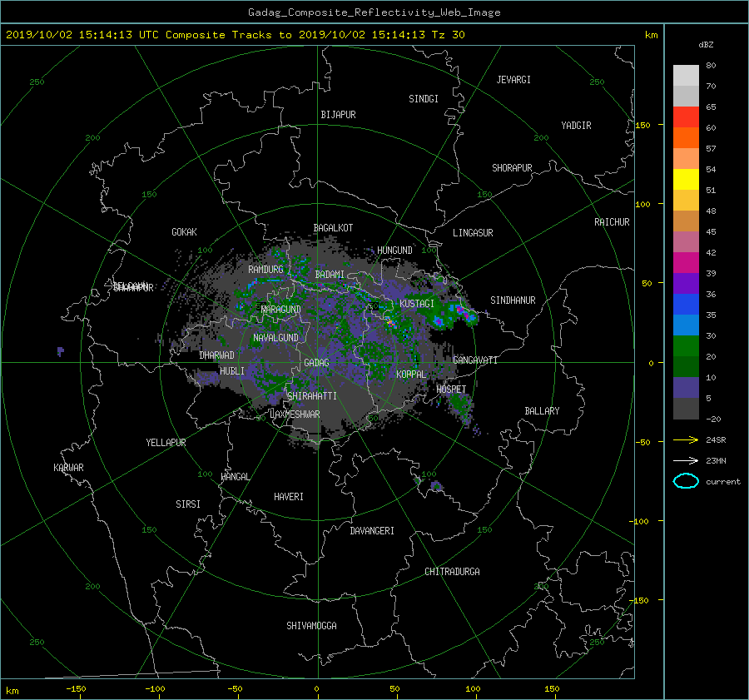This screenshot has width=749, height=700.
Task: Pick the dark orange 57-60 dBZ swatch
Action: point(686,137)
